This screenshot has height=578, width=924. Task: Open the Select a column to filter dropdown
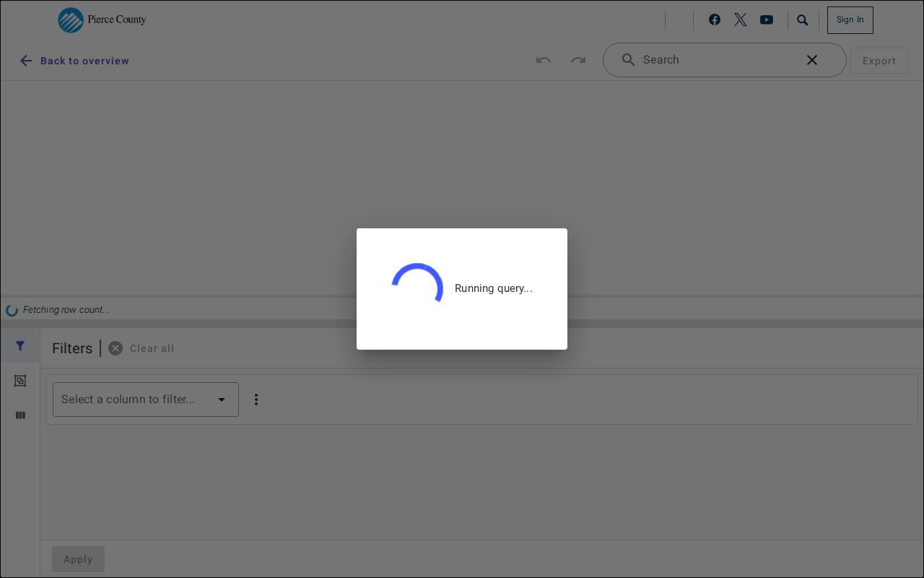pyautogui.click(x=146, y=400)
